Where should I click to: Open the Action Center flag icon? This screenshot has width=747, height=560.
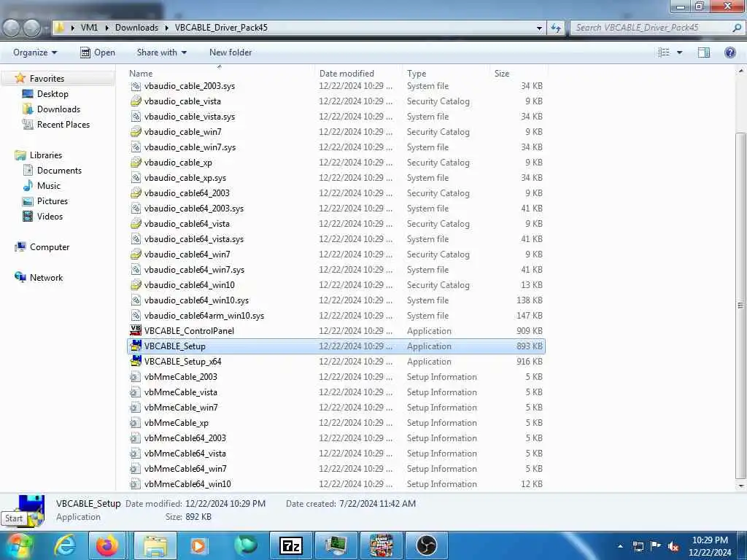point(656,545)
